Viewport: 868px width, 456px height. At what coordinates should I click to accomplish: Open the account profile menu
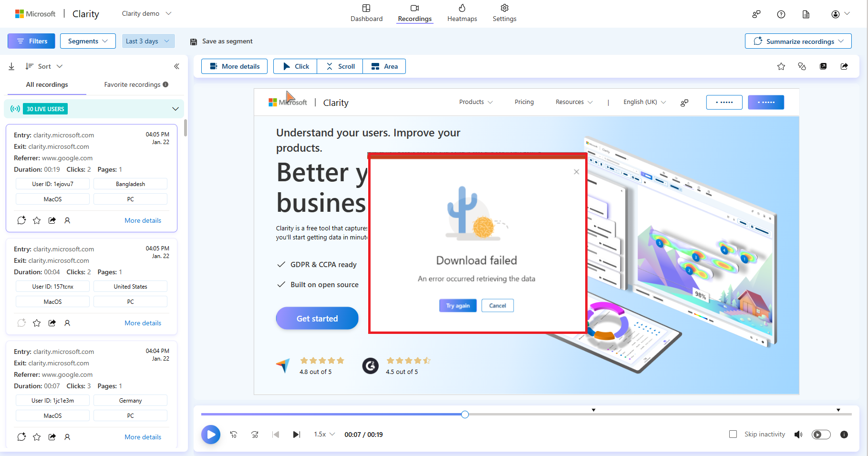(x=840, y=14)
